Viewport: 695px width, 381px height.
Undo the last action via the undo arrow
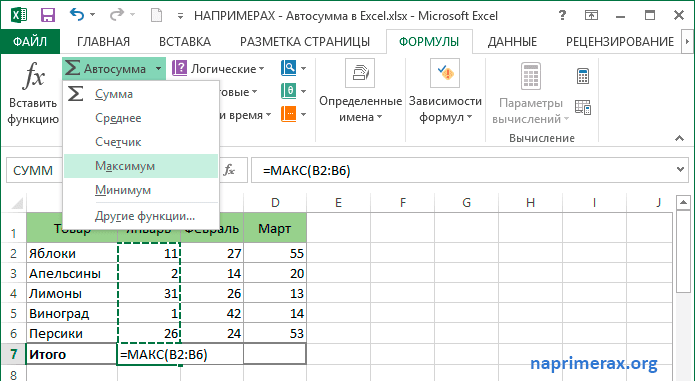[x=77, y=15]
